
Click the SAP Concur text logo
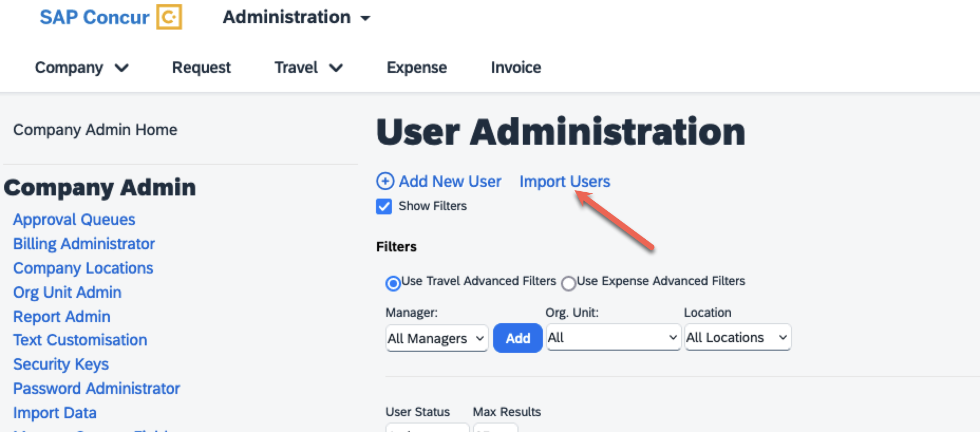point(95,17)
